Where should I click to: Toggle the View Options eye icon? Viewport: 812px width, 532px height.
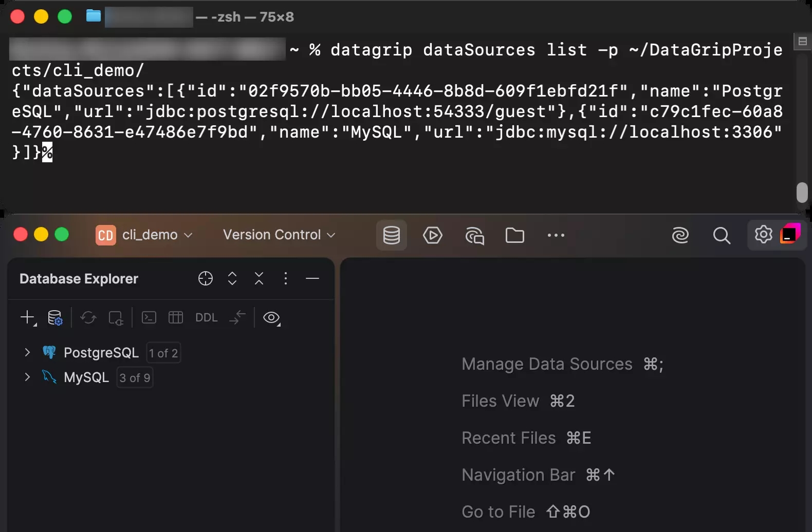[271, 317]
